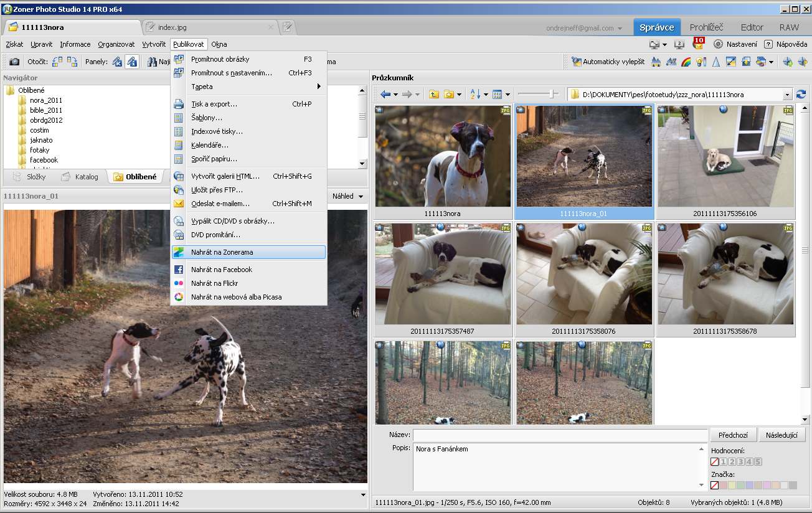The width and height of the screenshot is (812, 513).
Task: Open the notifications icon showing 10
Action: coord(698,44)
